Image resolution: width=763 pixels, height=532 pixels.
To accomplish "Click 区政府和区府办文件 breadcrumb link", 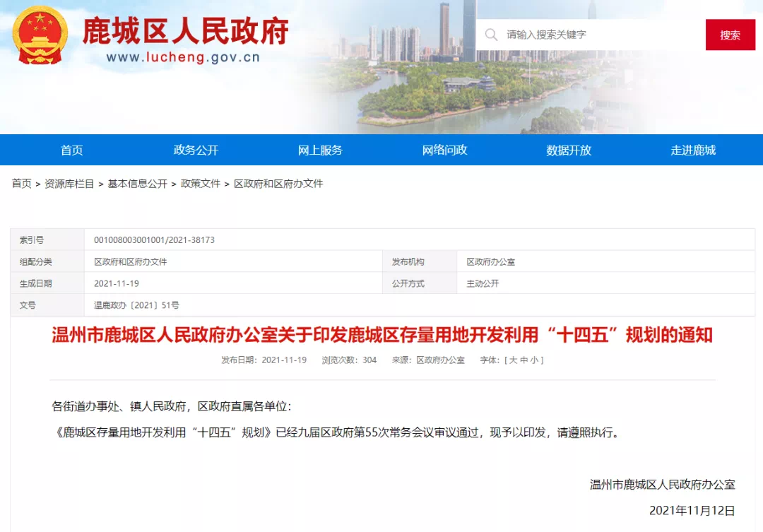I will (278, 184).
